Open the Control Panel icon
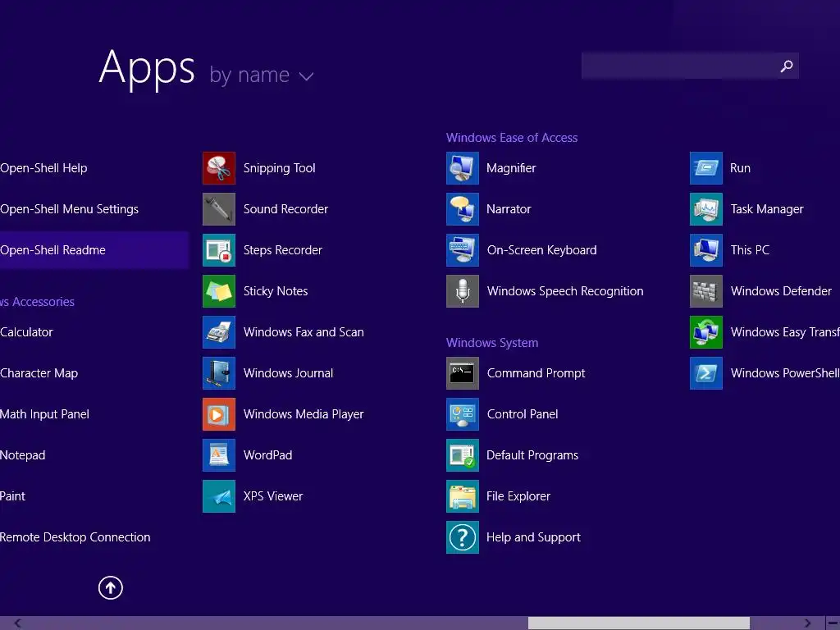Image resolution: width=840 pixels, height=630 pixels. pyautogui.click(x=463, y=414)
